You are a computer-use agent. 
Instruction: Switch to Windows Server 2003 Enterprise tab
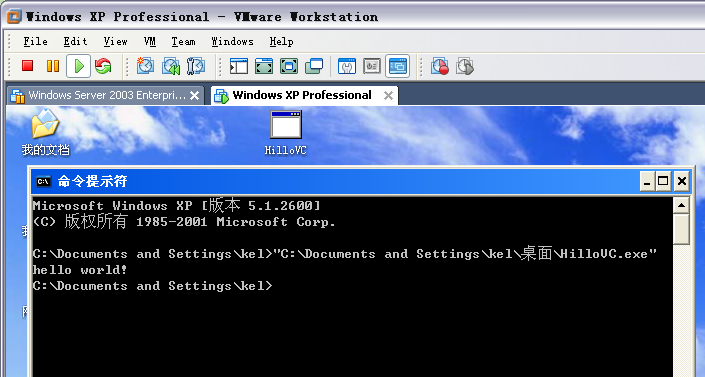point(105,95)
